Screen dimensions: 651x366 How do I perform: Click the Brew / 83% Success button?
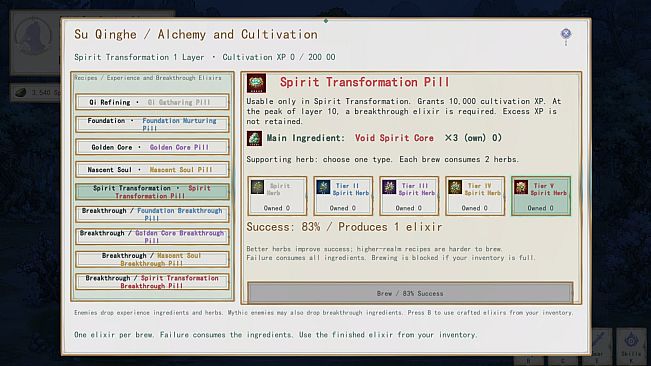(410, 293)
